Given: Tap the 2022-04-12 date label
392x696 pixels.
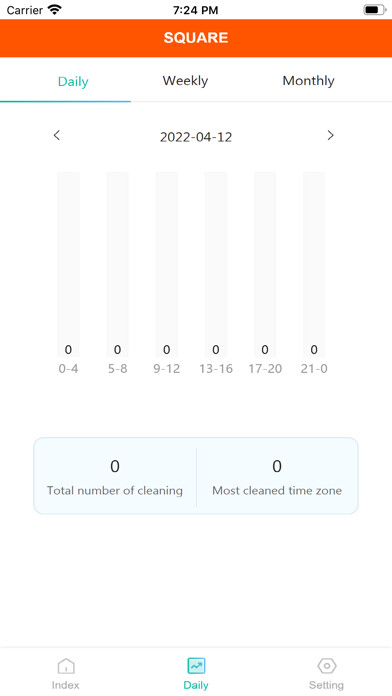Looking at the screenshot, I should (x=196, y=137).
